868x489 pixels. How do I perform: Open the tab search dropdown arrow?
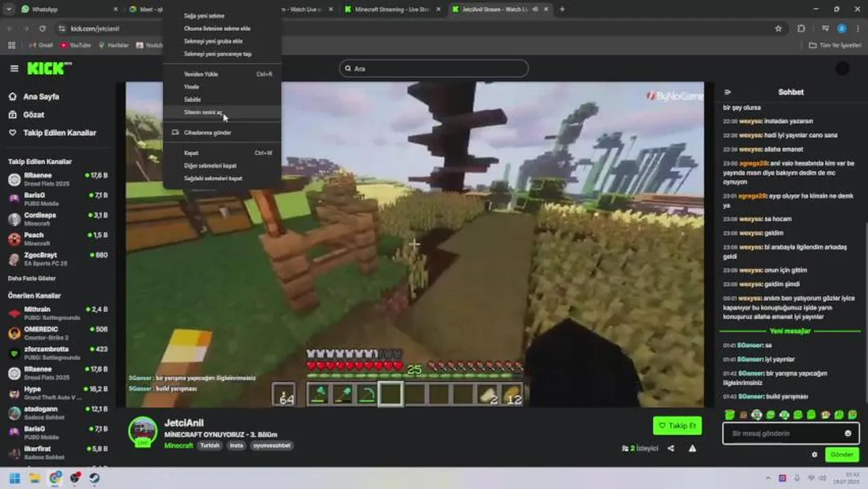point(8,10)
